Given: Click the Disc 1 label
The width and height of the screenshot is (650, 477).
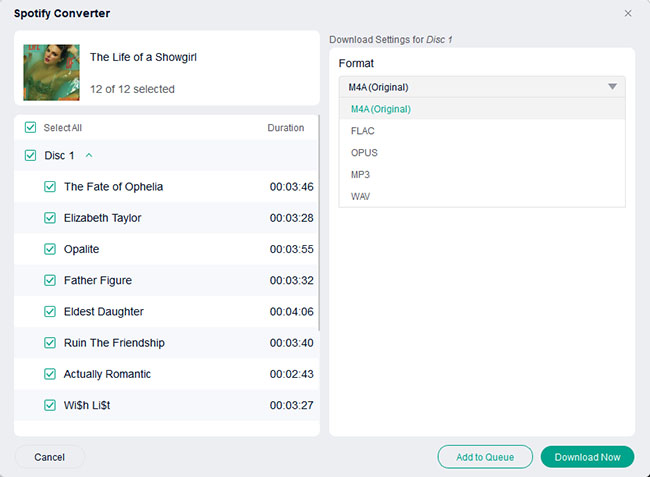Looking at the screenshot, I should click(59, 155).
